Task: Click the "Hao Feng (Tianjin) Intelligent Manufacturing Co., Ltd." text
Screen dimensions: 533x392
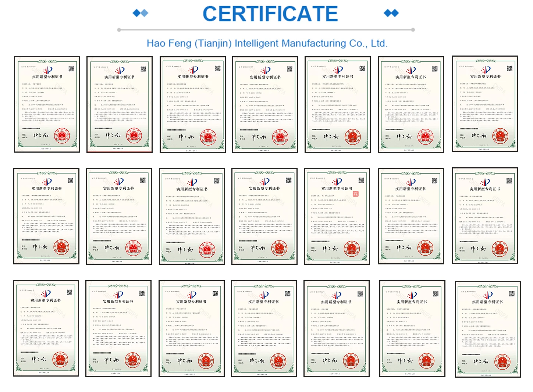Action: pos(267,43)
